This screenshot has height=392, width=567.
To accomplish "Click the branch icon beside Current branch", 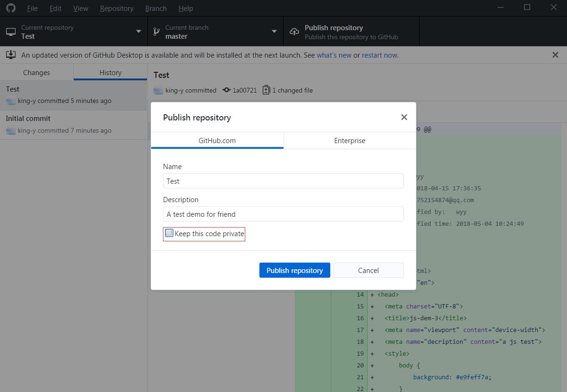I will [x=156, y=32].
